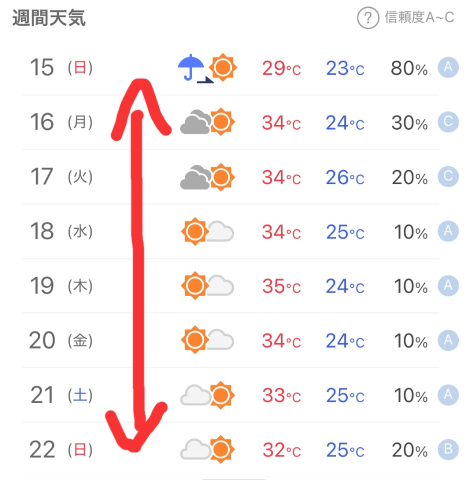Tap the weather icon for the 20th

pyautogui.click(x=207, y=340)
